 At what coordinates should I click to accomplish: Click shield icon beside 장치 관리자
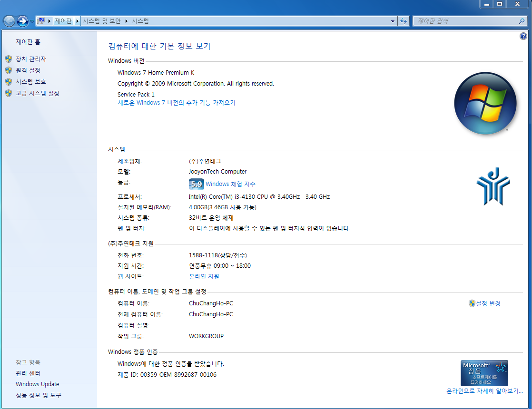[9, 59]
